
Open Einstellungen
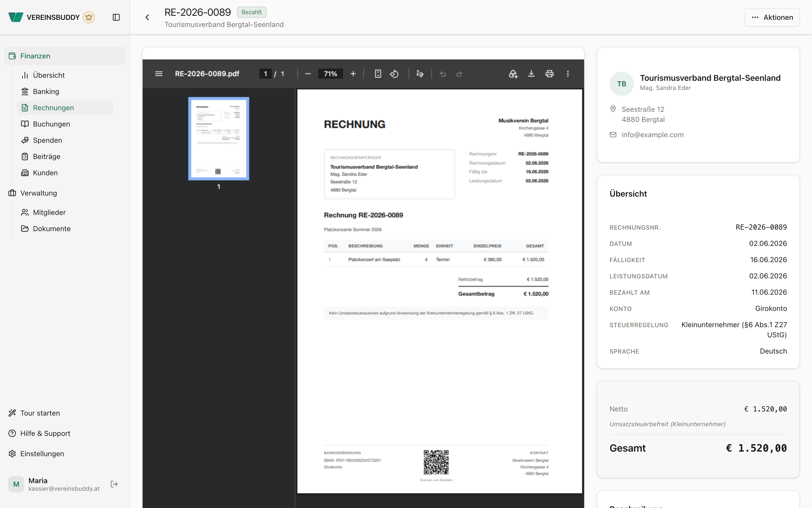point(65,454)
